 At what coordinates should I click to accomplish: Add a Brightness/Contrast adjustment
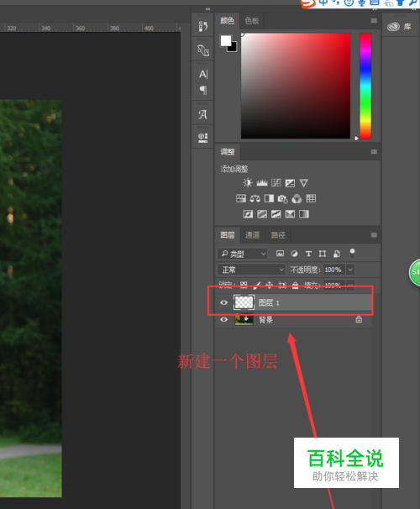[x=247, y=183]
